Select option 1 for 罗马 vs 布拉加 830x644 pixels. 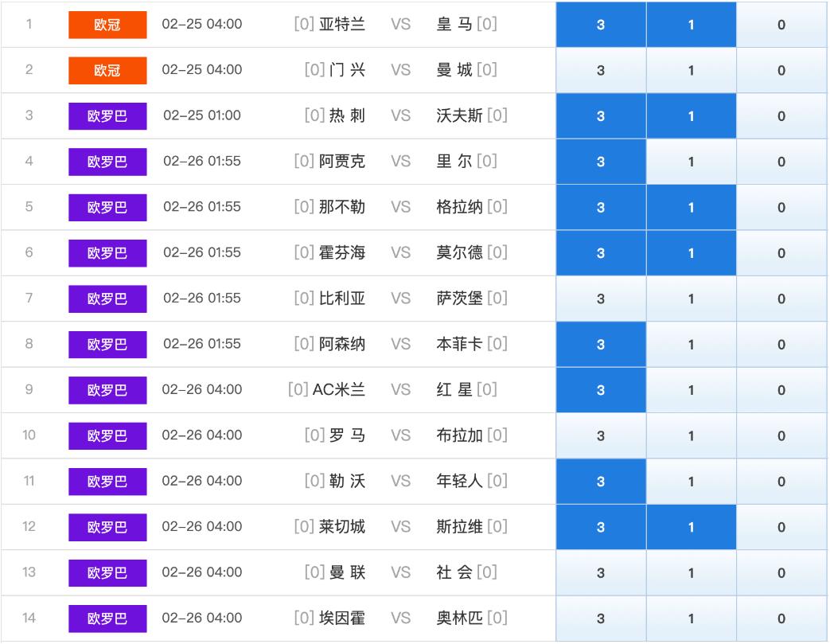tap(692, 435)
